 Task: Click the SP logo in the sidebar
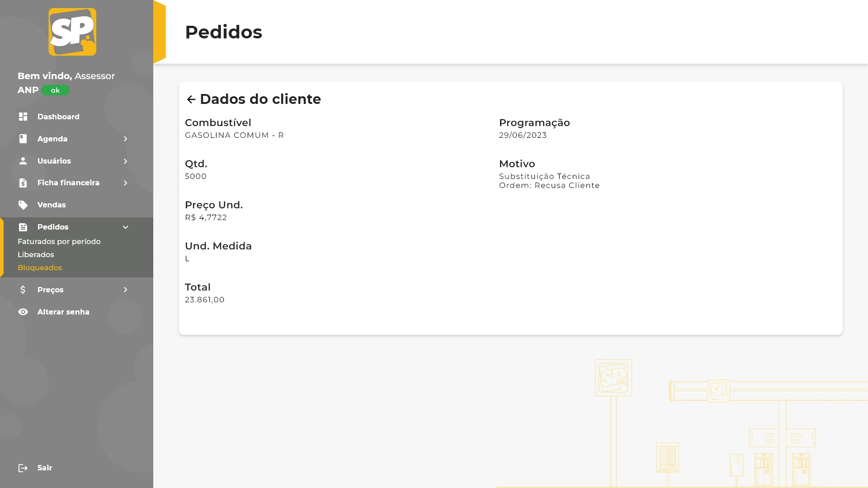72,32
